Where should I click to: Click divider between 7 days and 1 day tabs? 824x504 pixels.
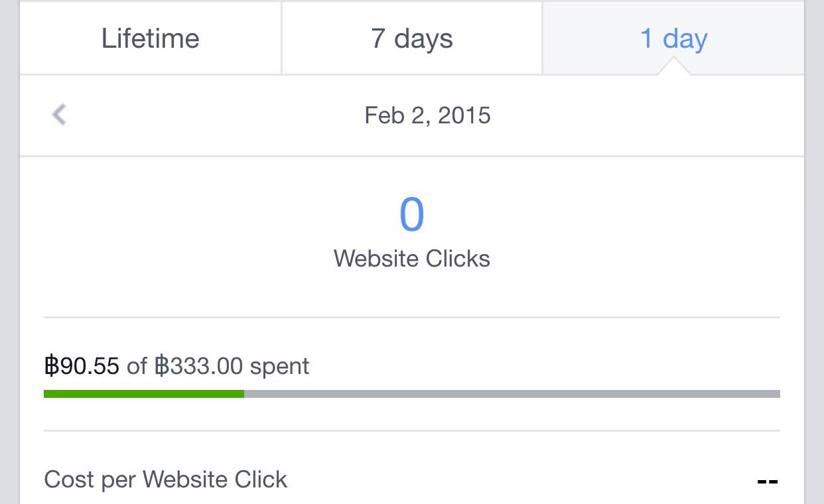click(x=542, y=38)
